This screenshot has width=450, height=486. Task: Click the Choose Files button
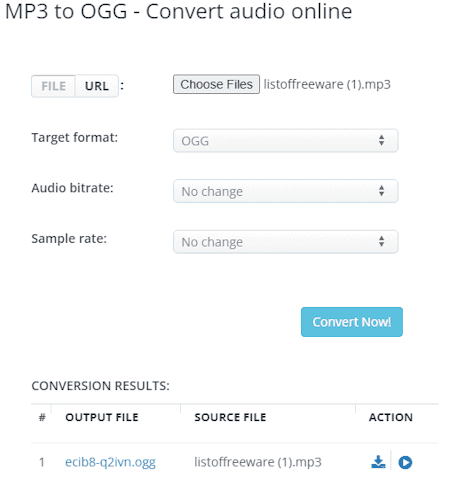(x=216, y=84)
